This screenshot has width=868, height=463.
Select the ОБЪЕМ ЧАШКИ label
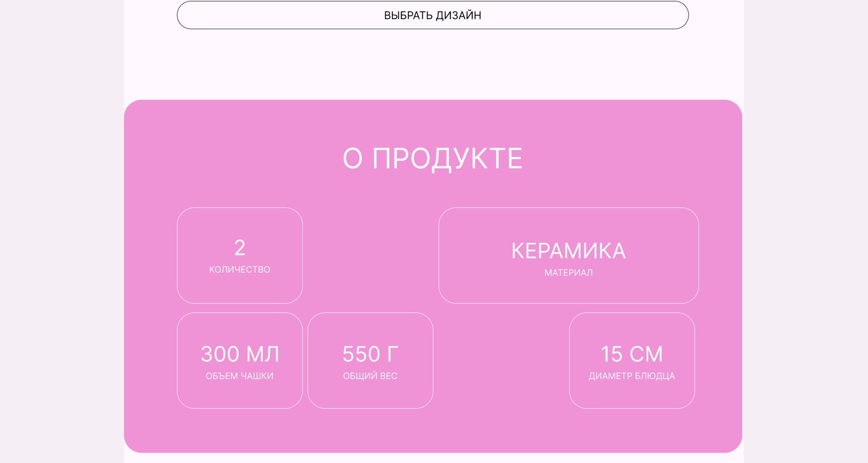[240, 376]
